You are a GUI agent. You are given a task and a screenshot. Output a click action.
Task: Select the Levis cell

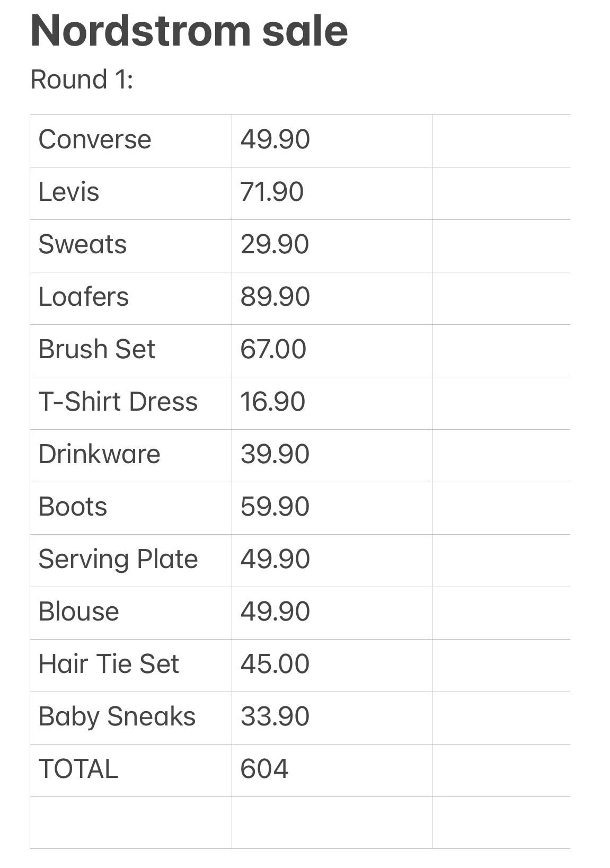(x=131, y=193)
